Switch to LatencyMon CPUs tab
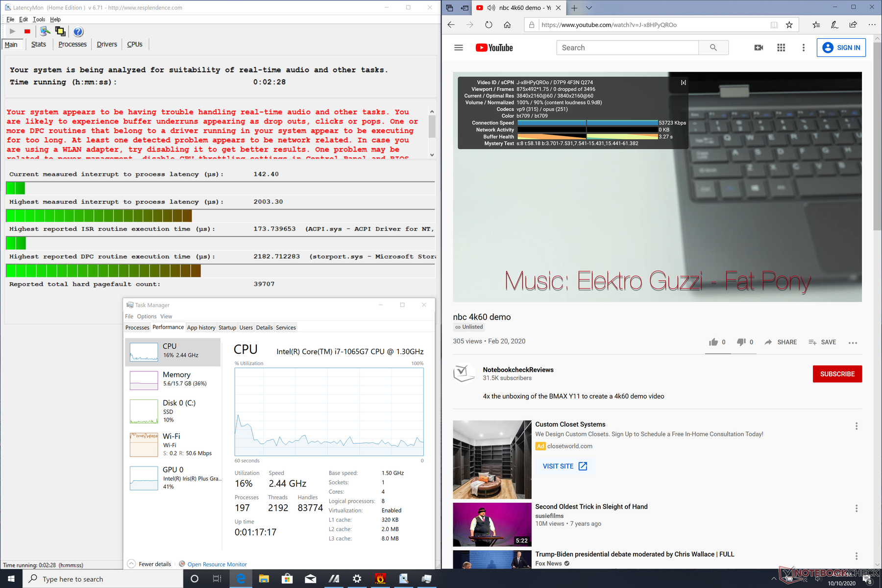882x588 pixels. 135,44
